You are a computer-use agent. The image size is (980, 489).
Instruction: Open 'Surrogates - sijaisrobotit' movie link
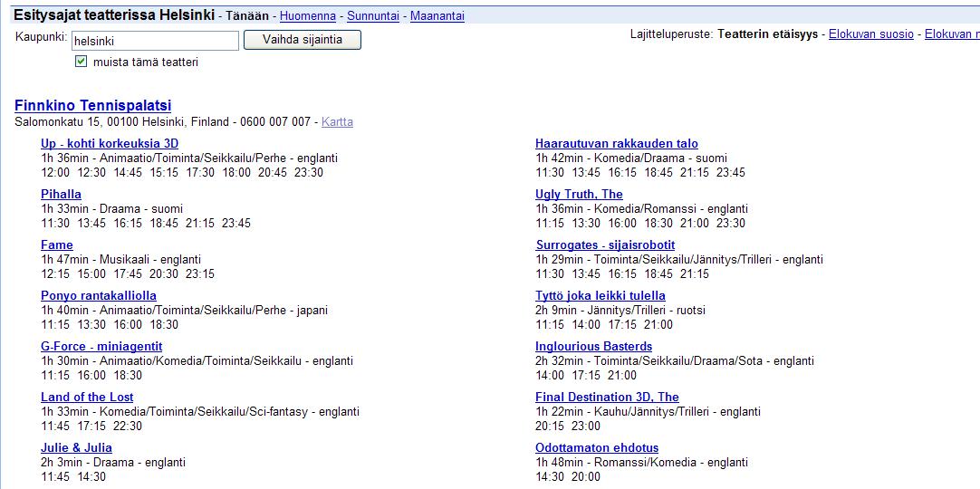coord(605,244)
